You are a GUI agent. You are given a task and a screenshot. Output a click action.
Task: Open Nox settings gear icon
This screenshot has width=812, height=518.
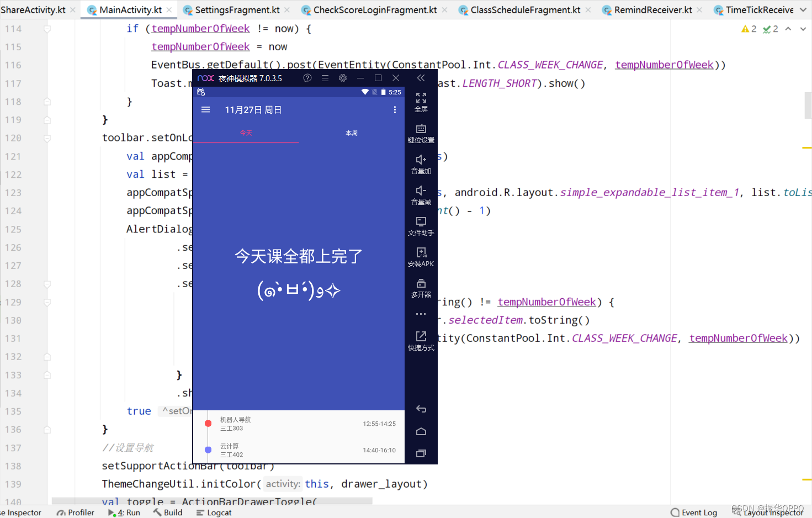(x=343, y=78)
